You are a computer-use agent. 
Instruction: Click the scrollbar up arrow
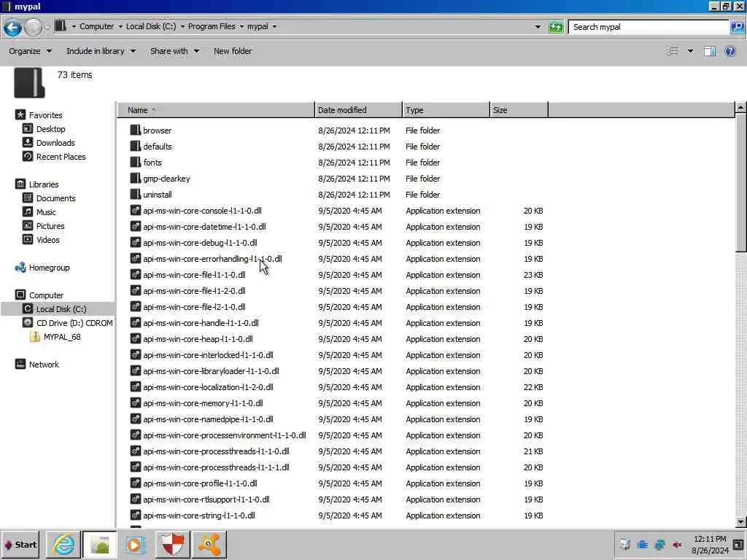[740, 108]
